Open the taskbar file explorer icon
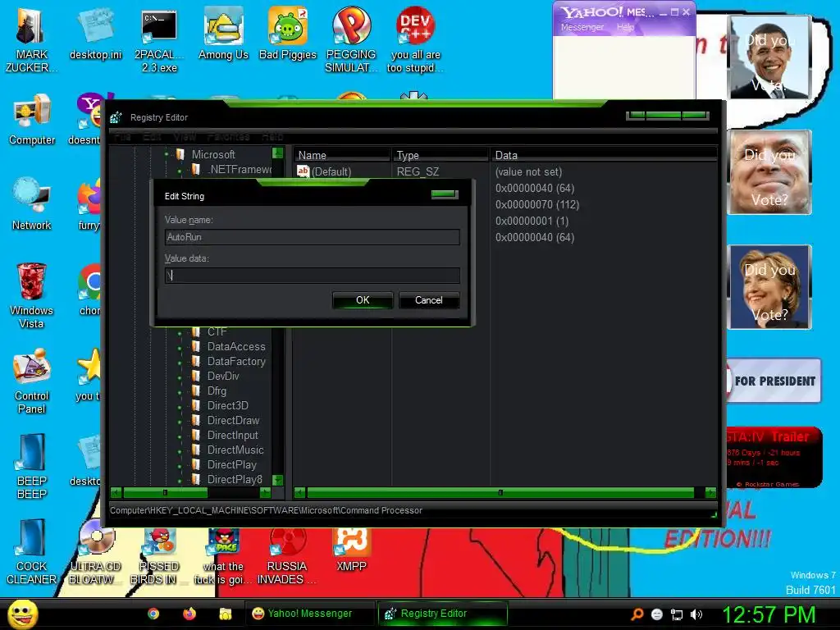Screen dimensions: 840x630 pos(225,614)
